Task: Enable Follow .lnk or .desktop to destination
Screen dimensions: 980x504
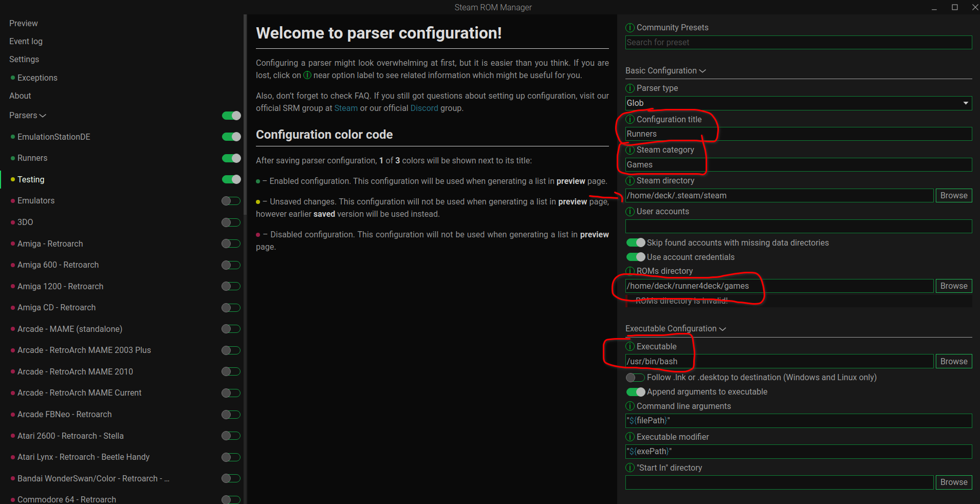Action: pos(636,378)
